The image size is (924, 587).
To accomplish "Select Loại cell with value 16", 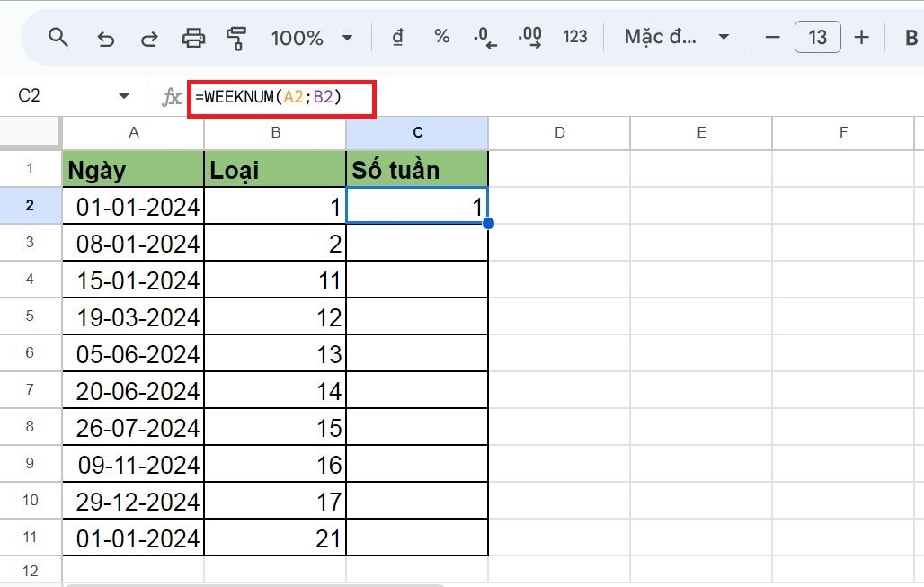I will tap(275, 464).
